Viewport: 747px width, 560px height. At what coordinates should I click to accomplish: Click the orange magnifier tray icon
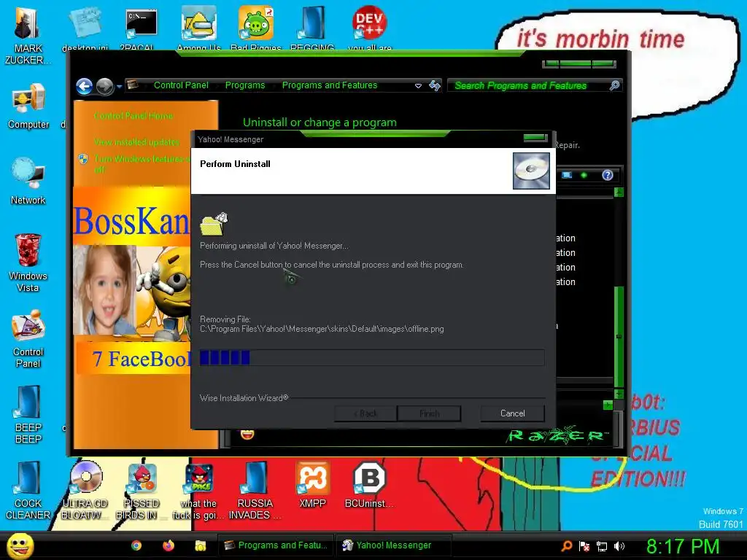click(566, 546)
